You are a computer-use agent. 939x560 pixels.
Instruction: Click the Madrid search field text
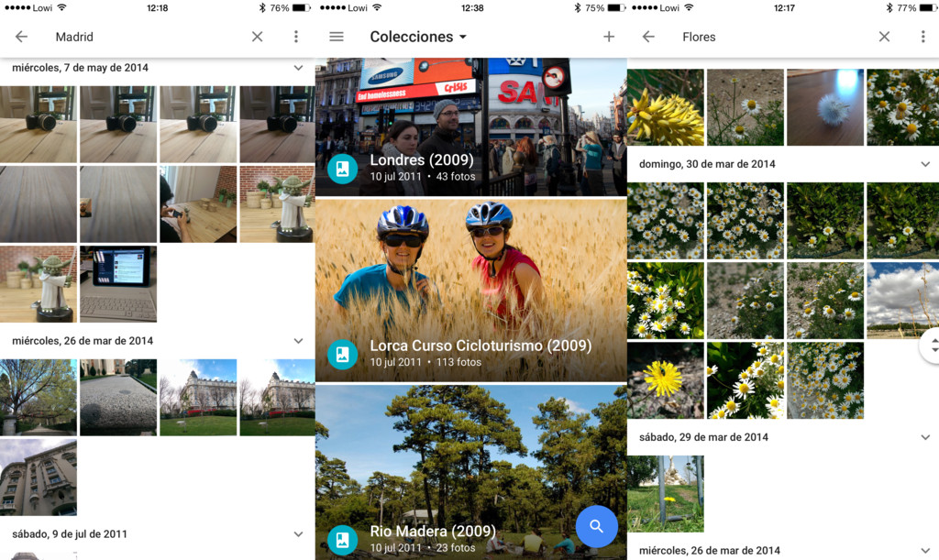pos(74,37)
